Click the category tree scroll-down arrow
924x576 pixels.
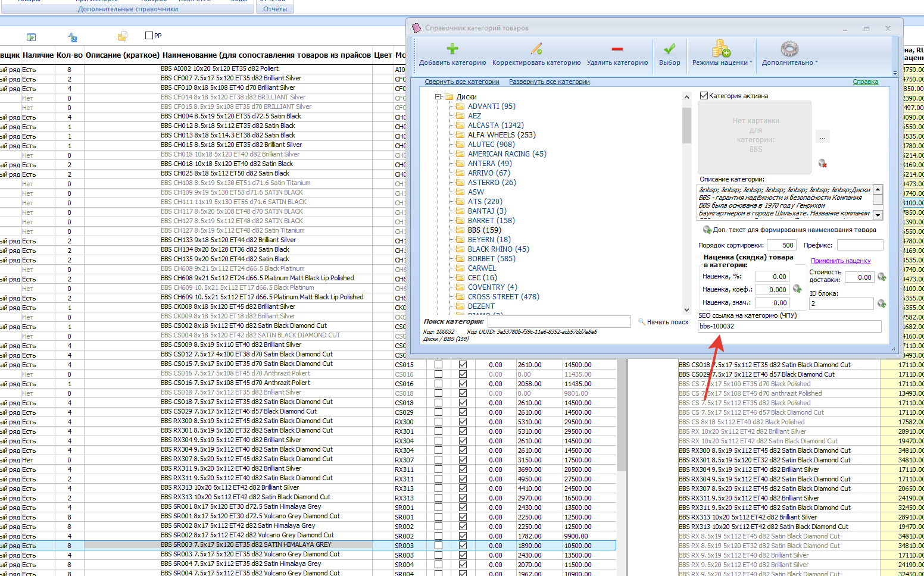click(x=686, y=309)
